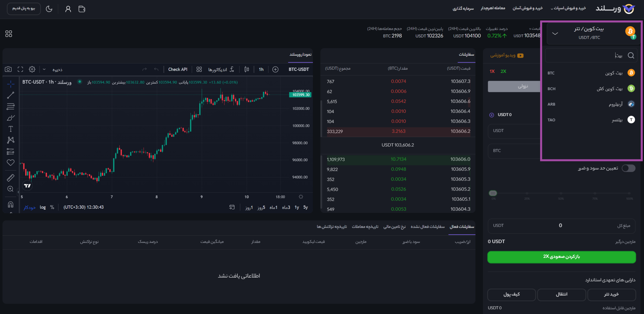Toggle stop loss/take profit switch
Screen dimensions: 644x314
coord(628,168)
